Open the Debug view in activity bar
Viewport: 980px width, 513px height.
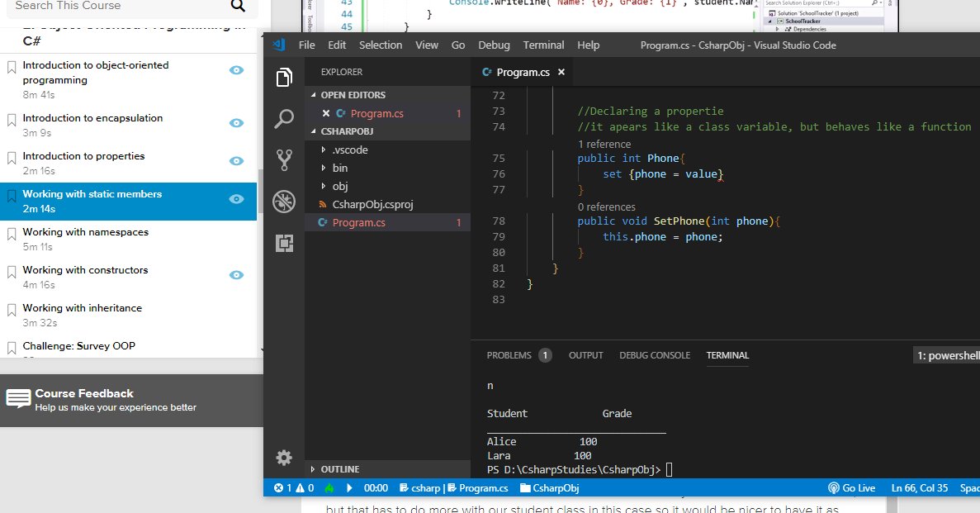pyautogui.click(x=284, y=202)
